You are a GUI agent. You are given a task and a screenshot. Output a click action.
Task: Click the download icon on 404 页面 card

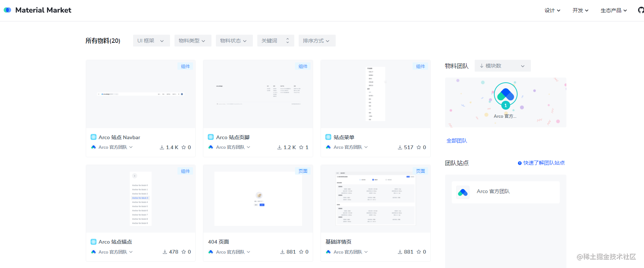(282, 252)
